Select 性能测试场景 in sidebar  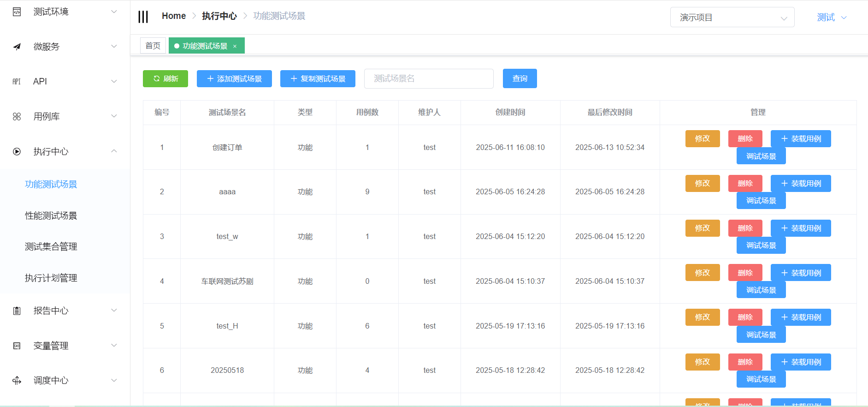pyautogui.click(x=51, y=215)
